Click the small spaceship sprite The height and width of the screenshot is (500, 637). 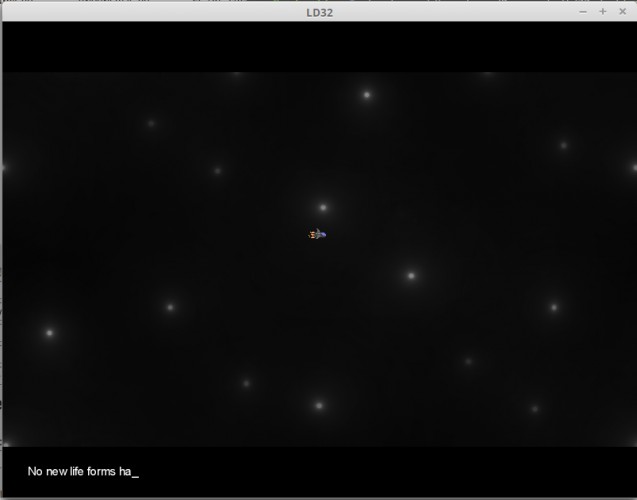pyautogui.click(x=317, y=234)
